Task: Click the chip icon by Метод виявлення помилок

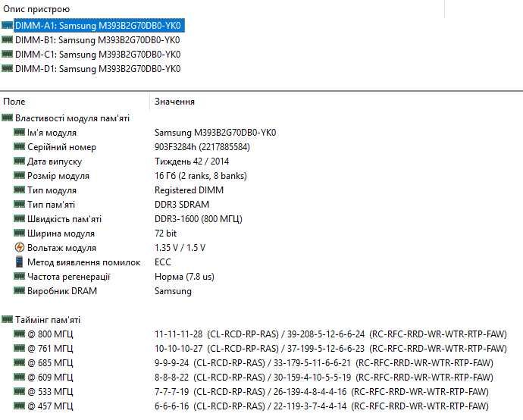Action: (x=20, y=262)
